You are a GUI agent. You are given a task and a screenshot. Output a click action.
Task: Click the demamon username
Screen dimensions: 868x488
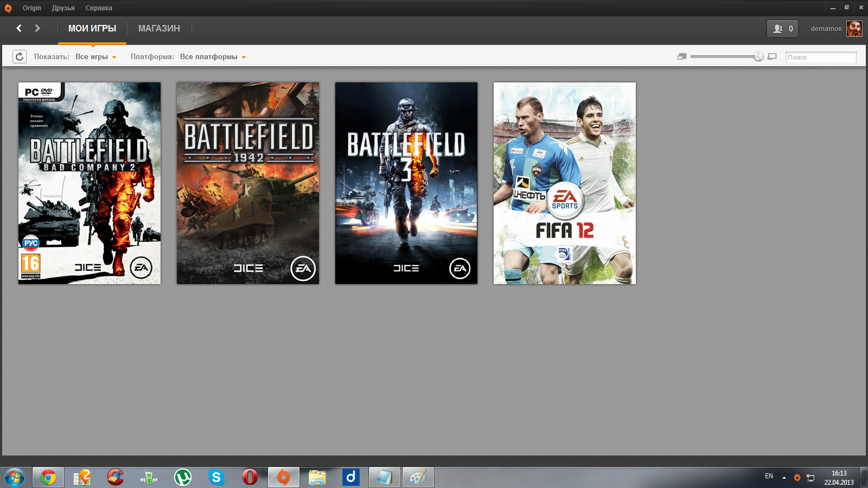pos(826,29)
